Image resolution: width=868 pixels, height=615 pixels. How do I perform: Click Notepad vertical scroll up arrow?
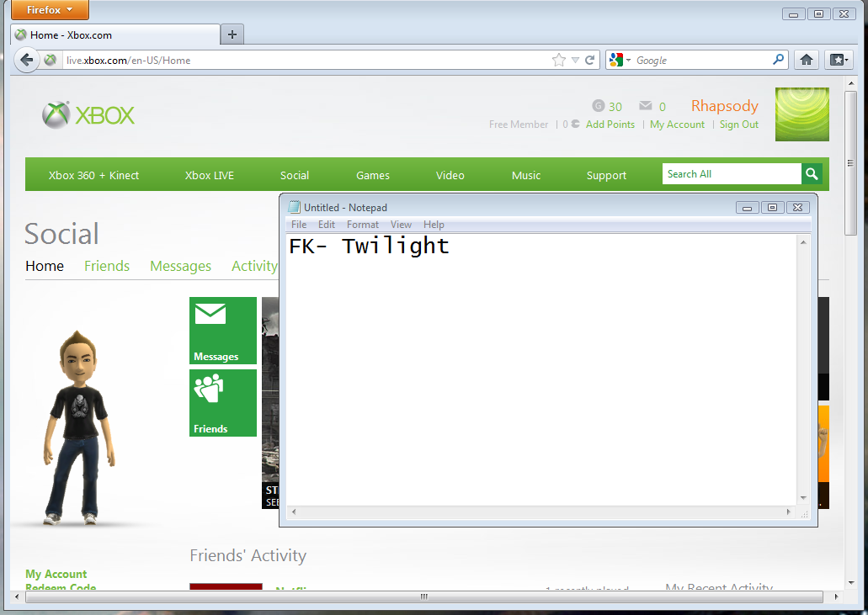coord(803,242)
